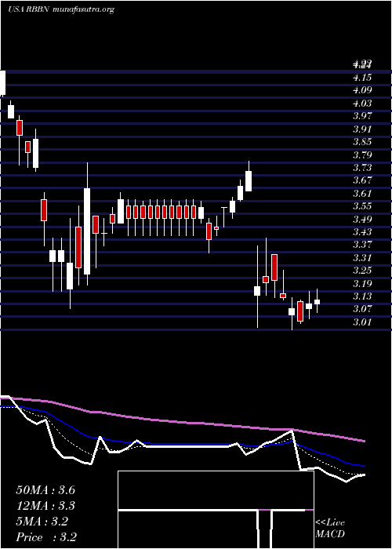Click the 'Price : 3.2' value text
392x549 pixels.
coord(46,537)
